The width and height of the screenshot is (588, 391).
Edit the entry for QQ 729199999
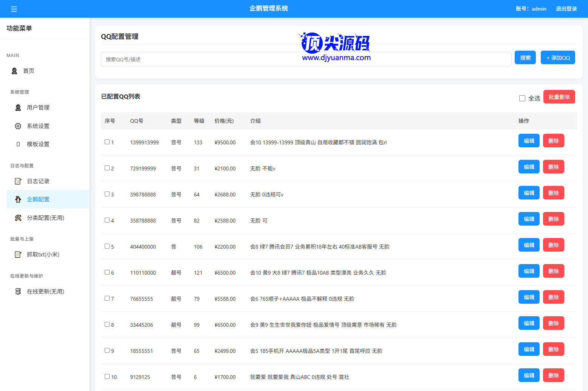(x=529, y=167)
